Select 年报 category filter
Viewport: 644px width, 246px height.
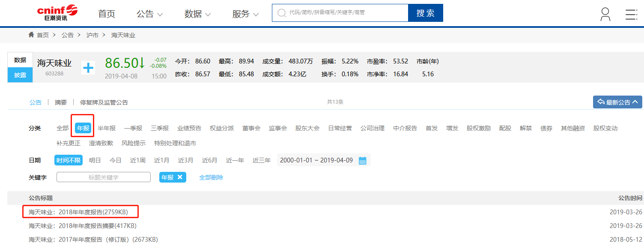tap(83, 128)
